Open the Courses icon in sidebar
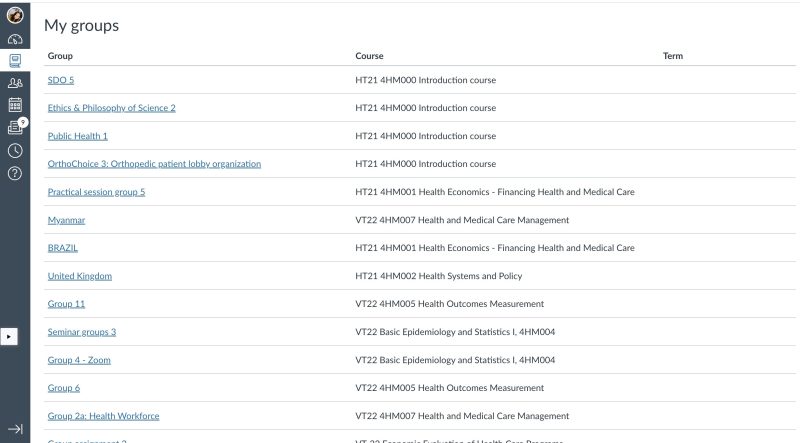The image size is (800, 443). [x=15, y=61]
